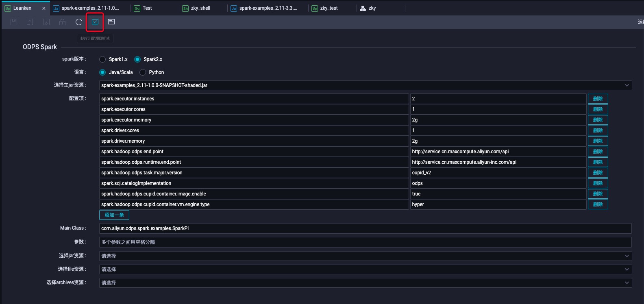Select the Spark1.x radio button

click(102, 59)
